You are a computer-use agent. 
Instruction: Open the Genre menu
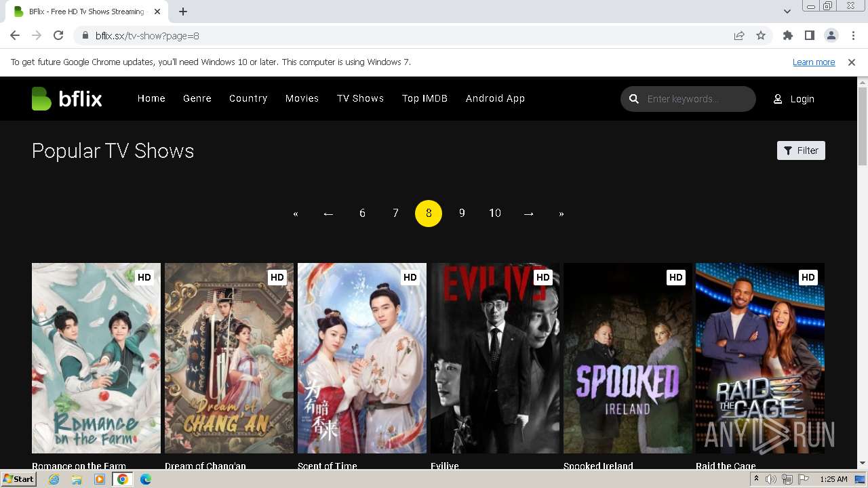click(197, 98)
